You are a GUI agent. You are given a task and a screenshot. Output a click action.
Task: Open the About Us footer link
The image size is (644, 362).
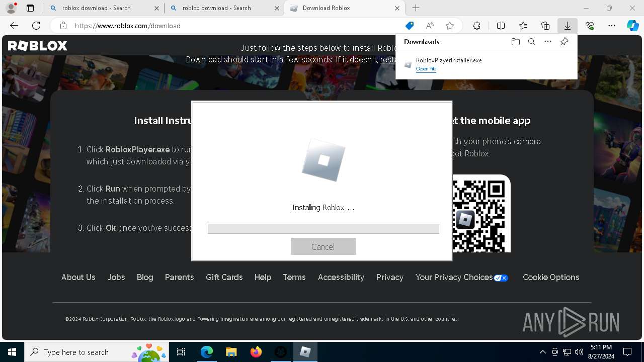pos(78,277)
